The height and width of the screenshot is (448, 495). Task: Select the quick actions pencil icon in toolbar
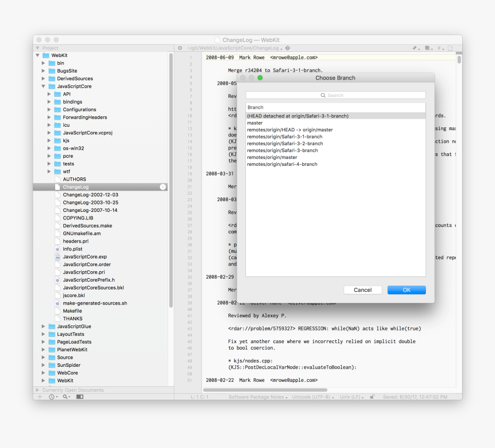(415, 48)
